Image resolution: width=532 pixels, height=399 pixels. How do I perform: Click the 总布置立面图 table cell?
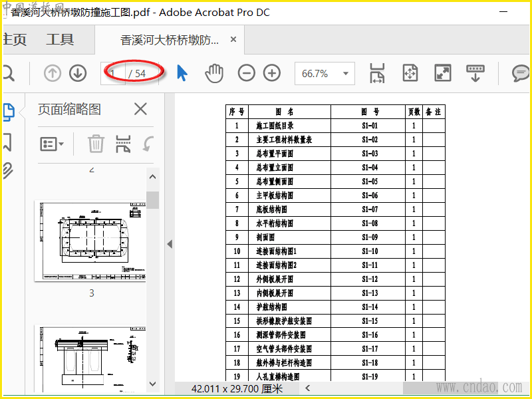(289, 168)
